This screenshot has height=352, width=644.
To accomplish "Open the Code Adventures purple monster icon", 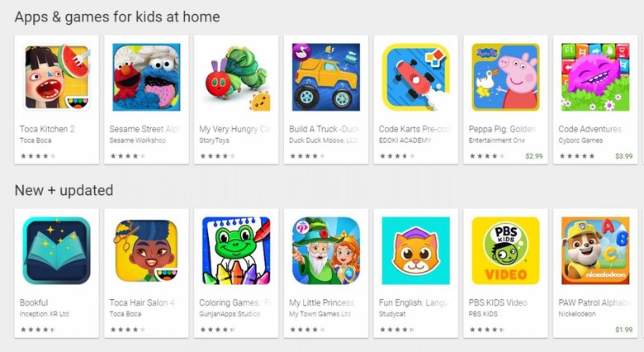I will (x=595, y=77).
